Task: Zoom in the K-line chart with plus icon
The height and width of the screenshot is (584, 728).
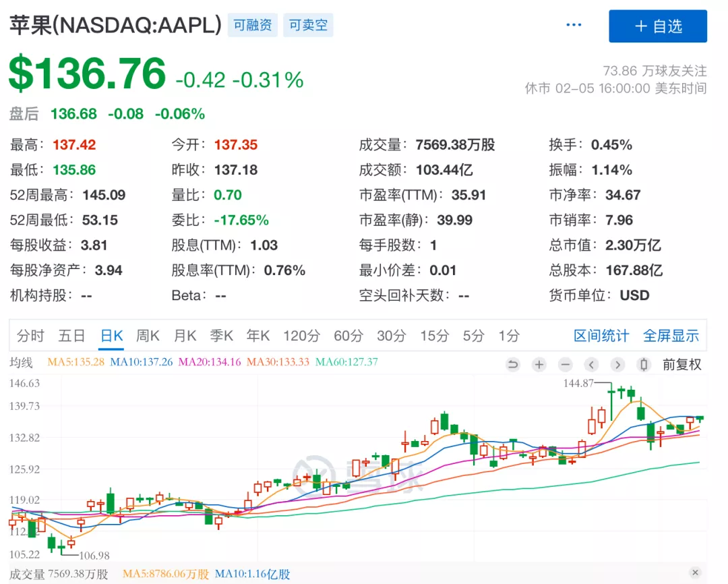Action: point(539,365)
